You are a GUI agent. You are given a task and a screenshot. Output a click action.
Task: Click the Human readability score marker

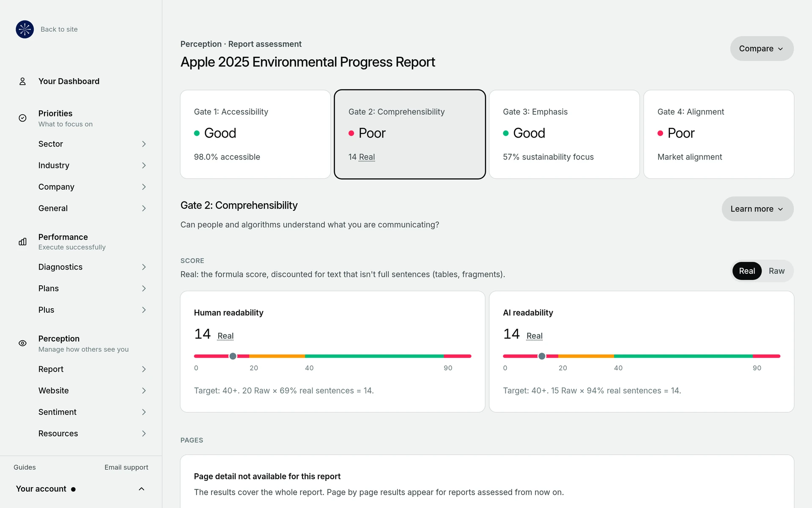click(x=233, y=356)
